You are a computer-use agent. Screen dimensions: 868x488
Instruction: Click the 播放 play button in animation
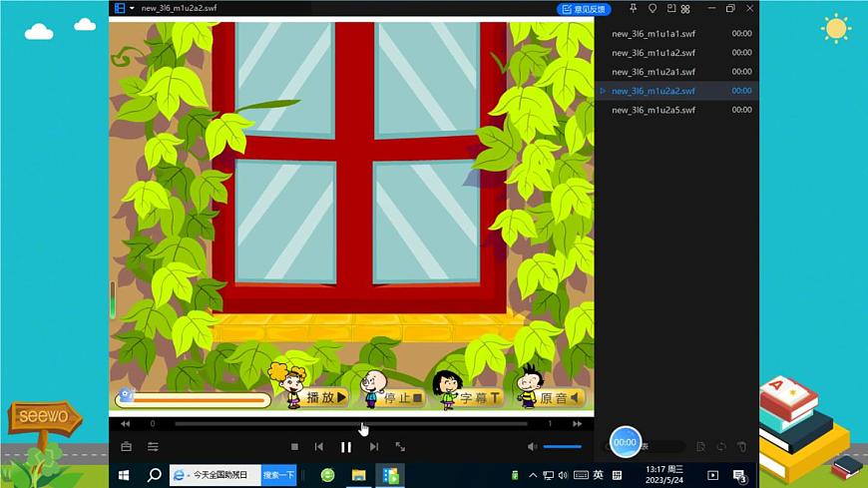(x=325, y=397)
